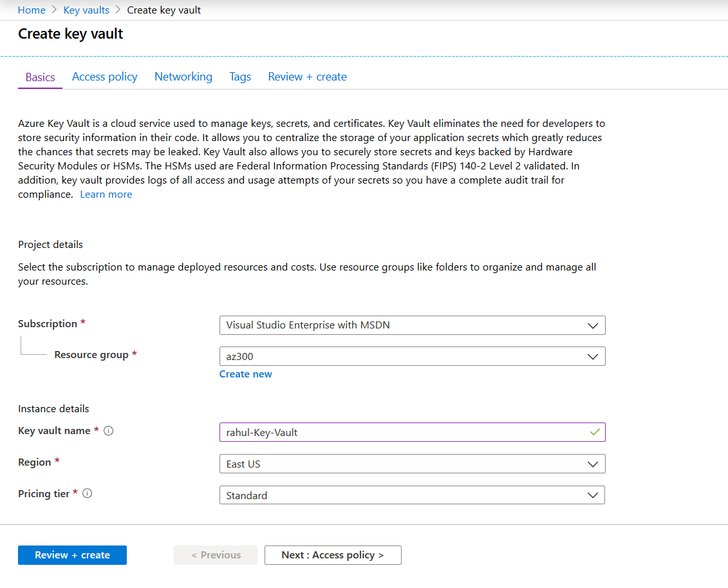Go to Home in the breadcrumb
The height and width of the screenshot is (588, 728).
tap(32, 10)
